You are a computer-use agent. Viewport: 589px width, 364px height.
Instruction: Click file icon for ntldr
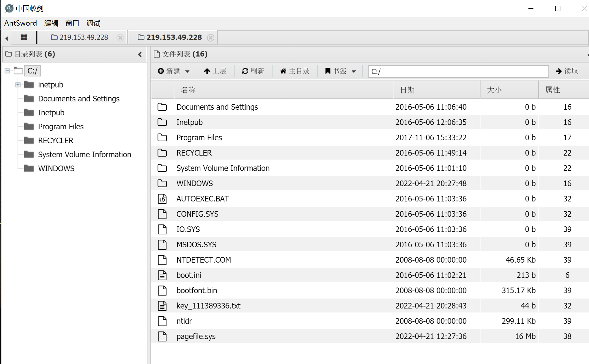pyautogui.click(x=162, y=321)
